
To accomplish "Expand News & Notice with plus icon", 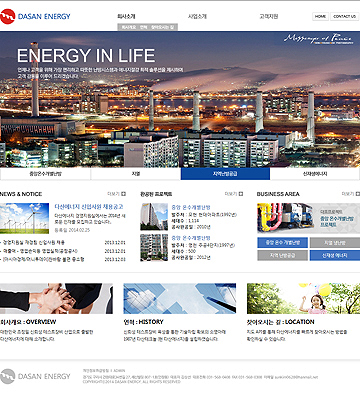I will click(x=123, y=194).
